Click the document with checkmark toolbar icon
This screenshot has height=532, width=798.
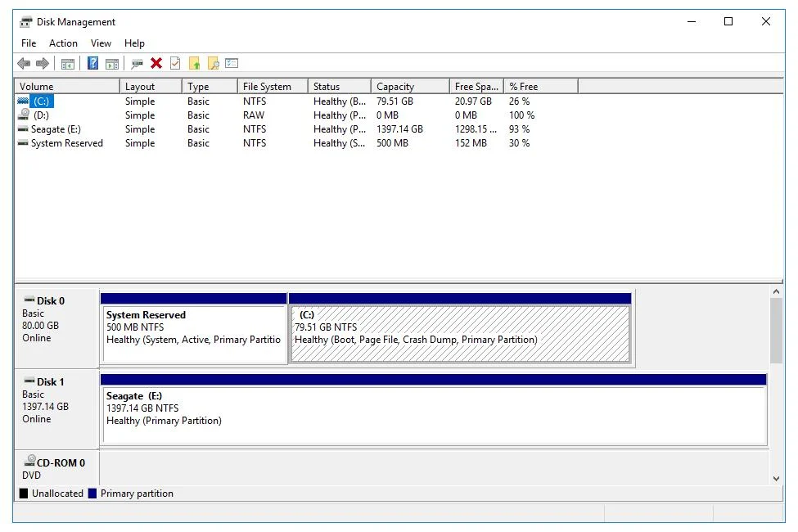coord(175,63)
